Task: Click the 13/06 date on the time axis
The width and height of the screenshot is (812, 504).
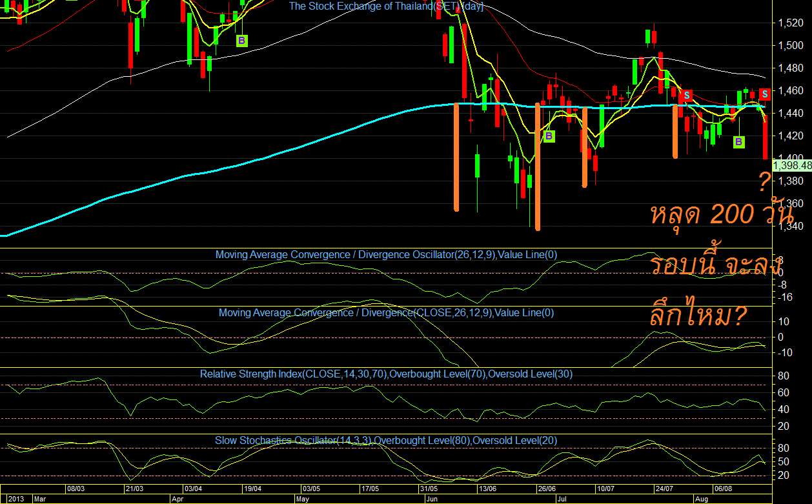Action: click(487, 489)
